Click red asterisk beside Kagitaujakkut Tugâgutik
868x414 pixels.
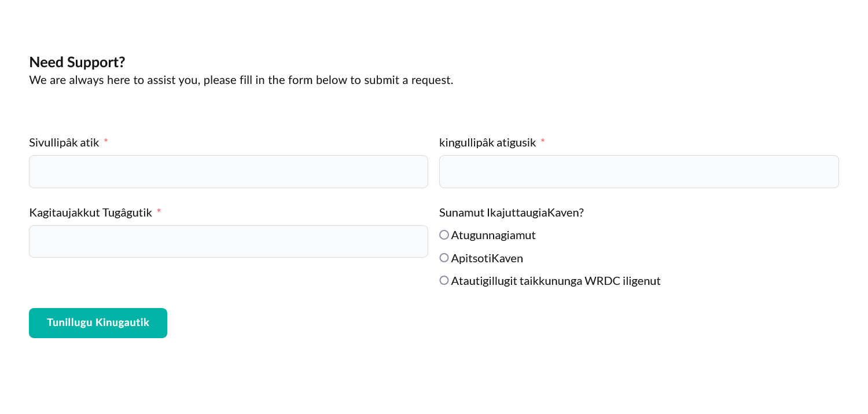click(159, 211)
